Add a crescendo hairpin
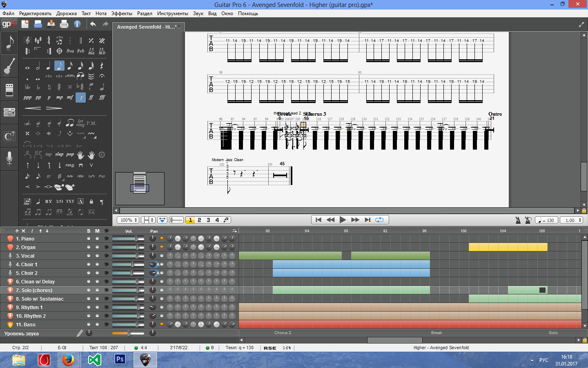Viewport: 588px width, 368px height. point(33,108)
